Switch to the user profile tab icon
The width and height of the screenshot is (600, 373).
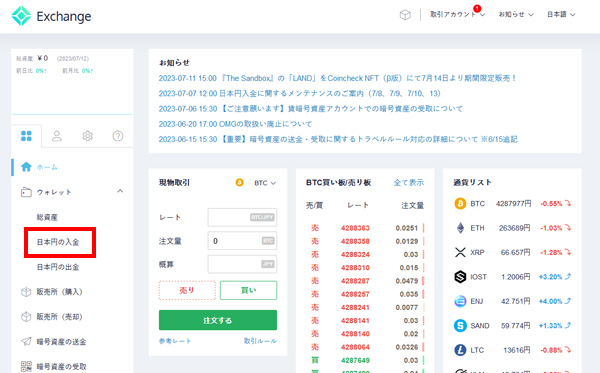57,136
